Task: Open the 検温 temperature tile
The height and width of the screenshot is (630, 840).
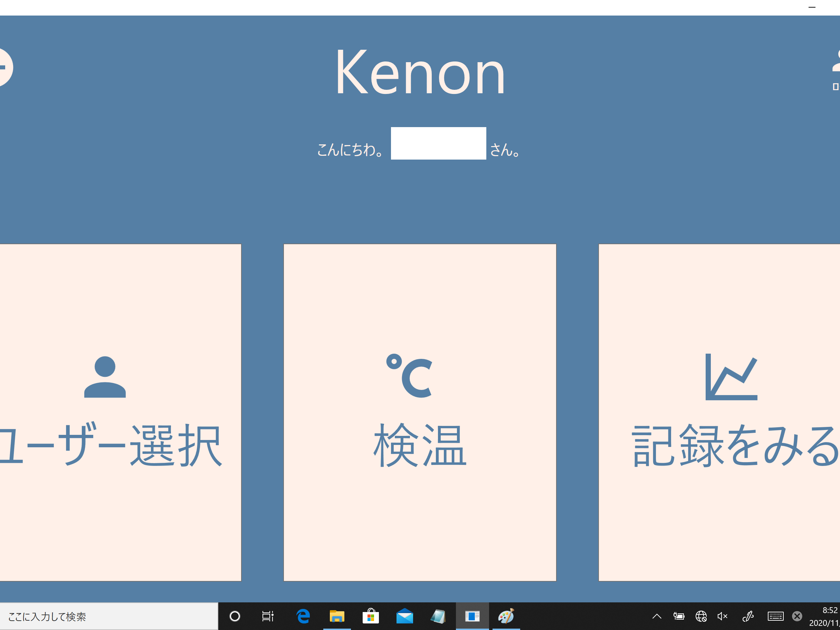Action: pos(420,412)
